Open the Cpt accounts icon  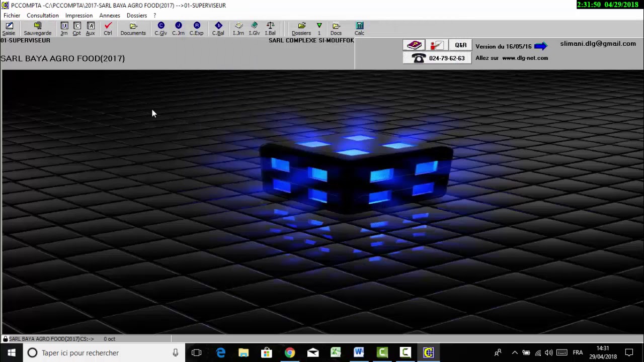76,29
